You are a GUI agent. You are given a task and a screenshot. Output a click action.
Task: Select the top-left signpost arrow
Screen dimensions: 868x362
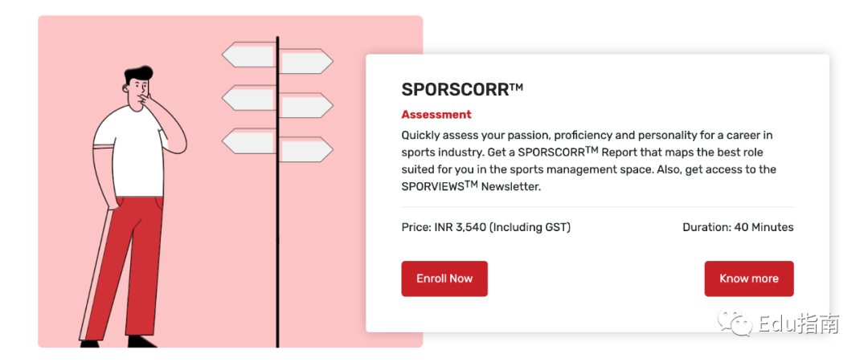pos(248,55)
